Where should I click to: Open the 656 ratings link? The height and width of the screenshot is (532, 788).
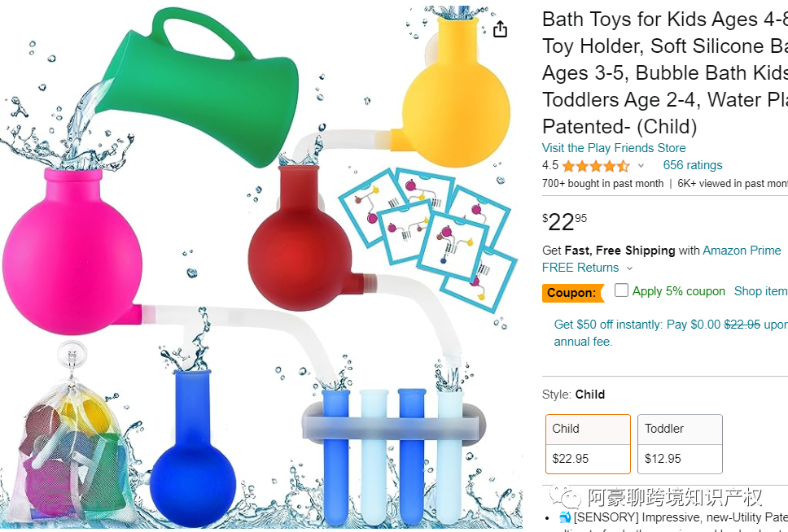tap(693, 165)
